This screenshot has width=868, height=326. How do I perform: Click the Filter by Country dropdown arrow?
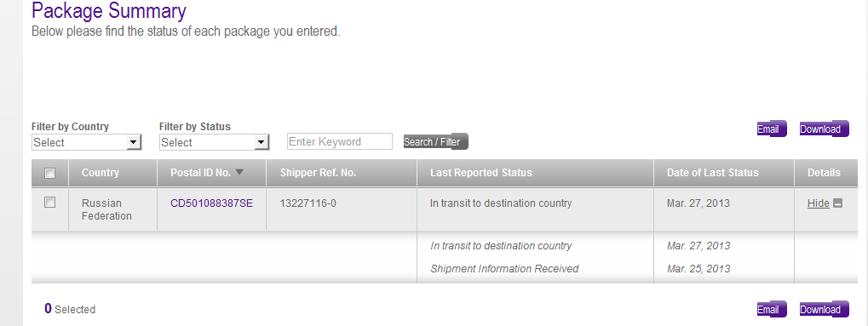click(x=133, y=142)
